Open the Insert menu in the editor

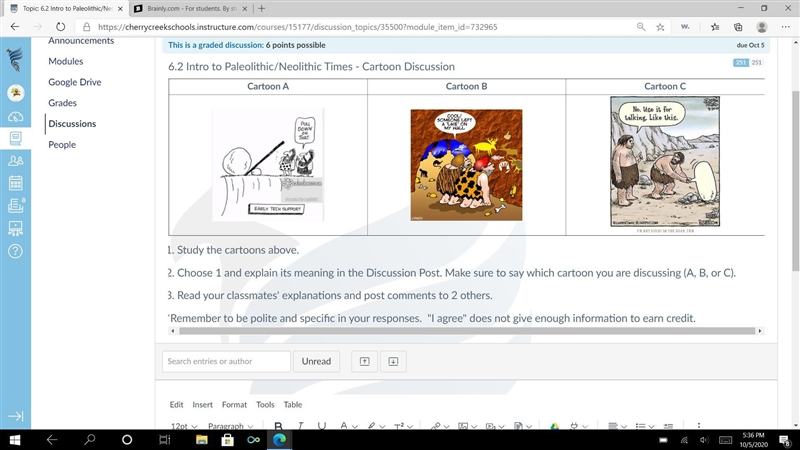(x=203, y=405)
